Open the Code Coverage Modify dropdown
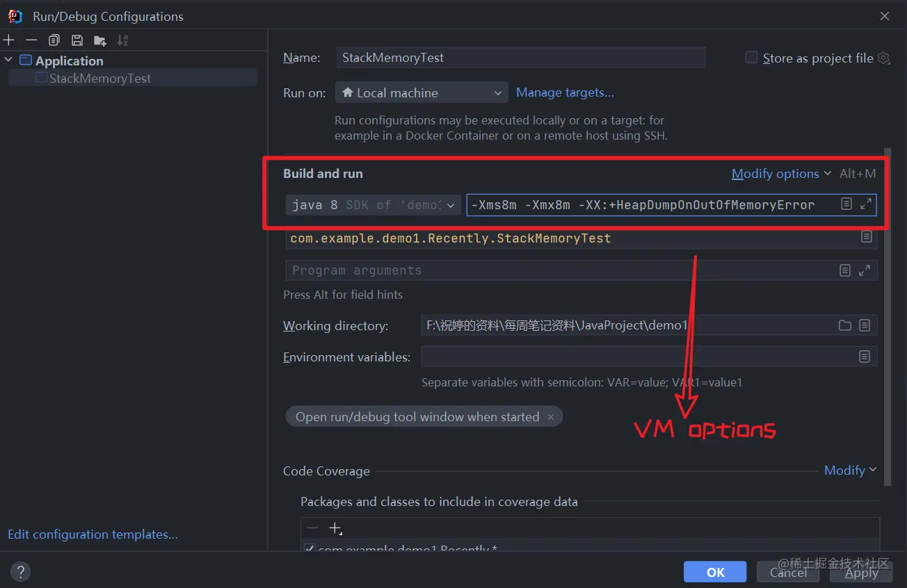The width and height of the screenshot is (907, 588). tap(850, 471)
